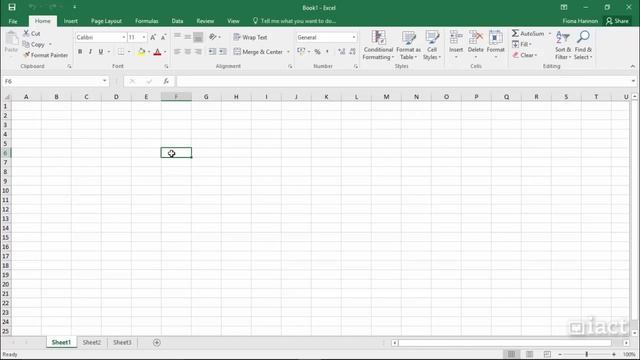This screenshot has height=360, width=640.
Task: Click the Decrease Indent icon
Action: point(212,52)
